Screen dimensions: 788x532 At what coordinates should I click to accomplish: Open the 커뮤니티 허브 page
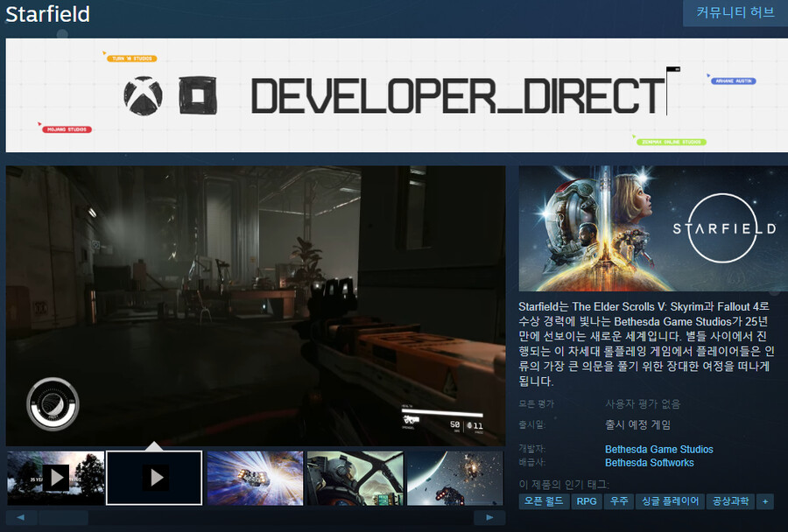click(x=735, y=12)
